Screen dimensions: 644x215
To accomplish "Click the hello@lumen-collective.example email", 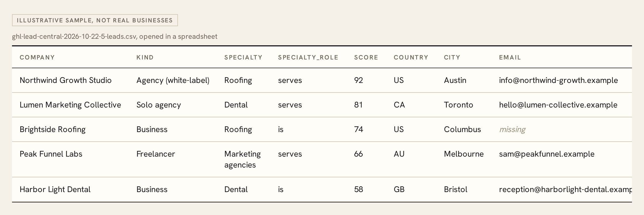I will click(x=558, y=105).
